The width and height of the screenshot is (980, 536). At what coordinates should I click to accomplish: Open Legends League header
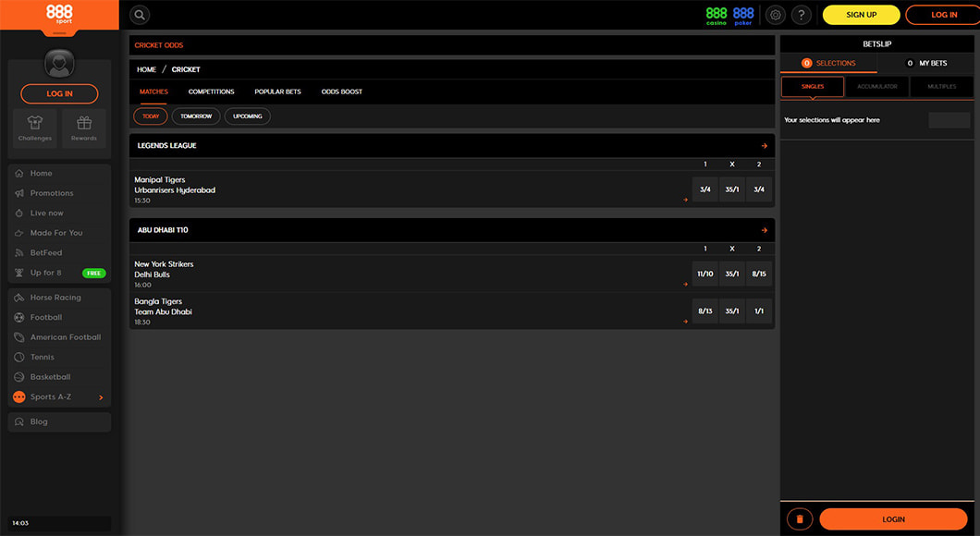452,146
